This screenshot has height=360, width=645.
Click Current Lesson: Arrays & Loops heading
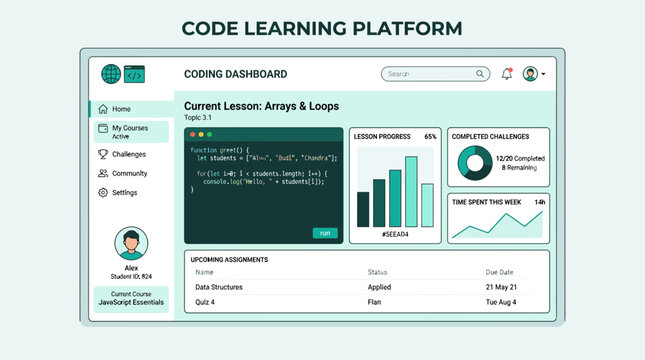(x=262, y=106)
